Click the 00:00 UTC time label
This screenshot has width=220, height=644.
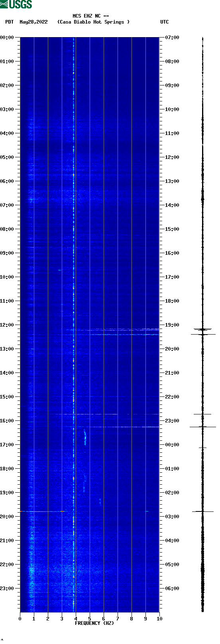[172, 445]
